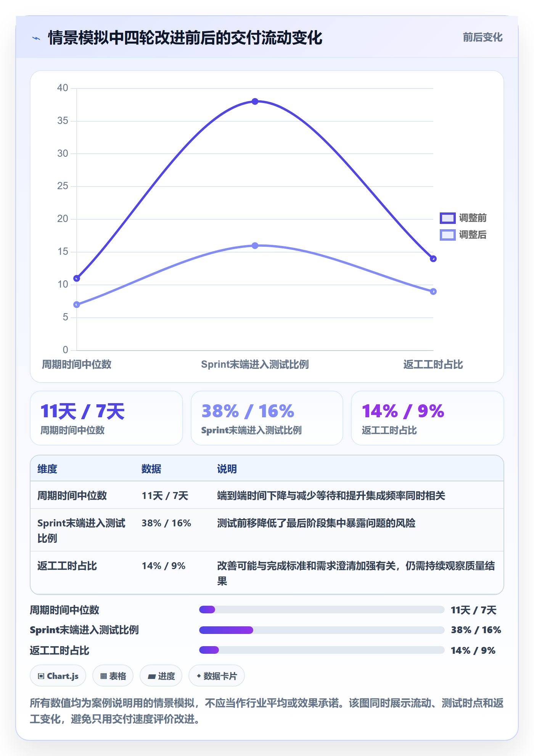Select the 调整后 point at value 16
The height and width of the screenshot is (756, 534).
point(255,246)
